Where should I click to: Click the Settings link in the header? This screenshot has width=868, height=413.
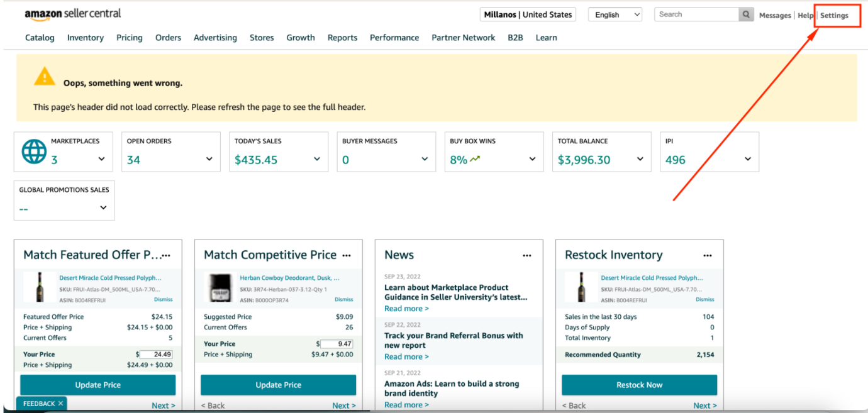834,15
